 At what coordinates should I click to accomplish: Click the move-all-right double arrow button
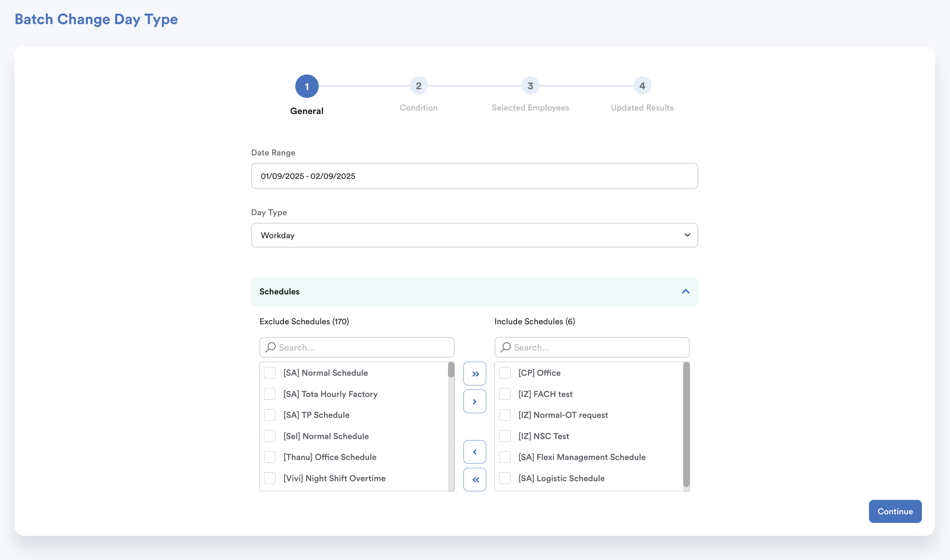tap(475, 374)
